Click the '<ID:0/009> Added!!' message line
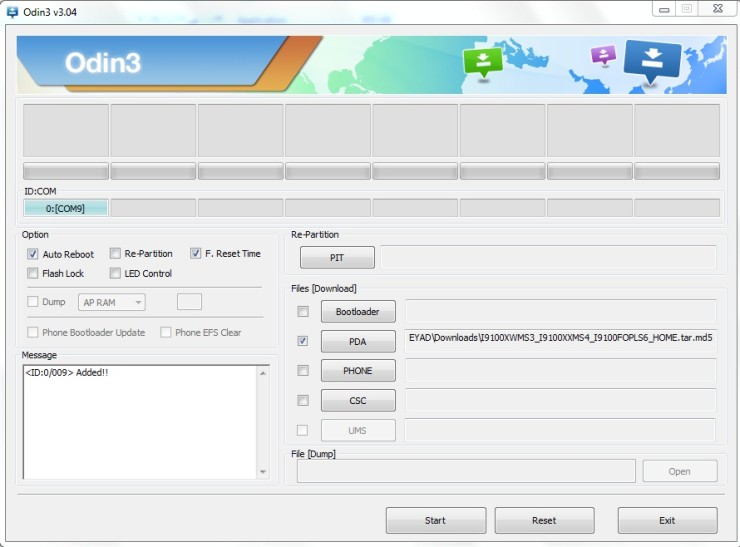The height and width of the screenshot is (547, 740). (67, 372)
